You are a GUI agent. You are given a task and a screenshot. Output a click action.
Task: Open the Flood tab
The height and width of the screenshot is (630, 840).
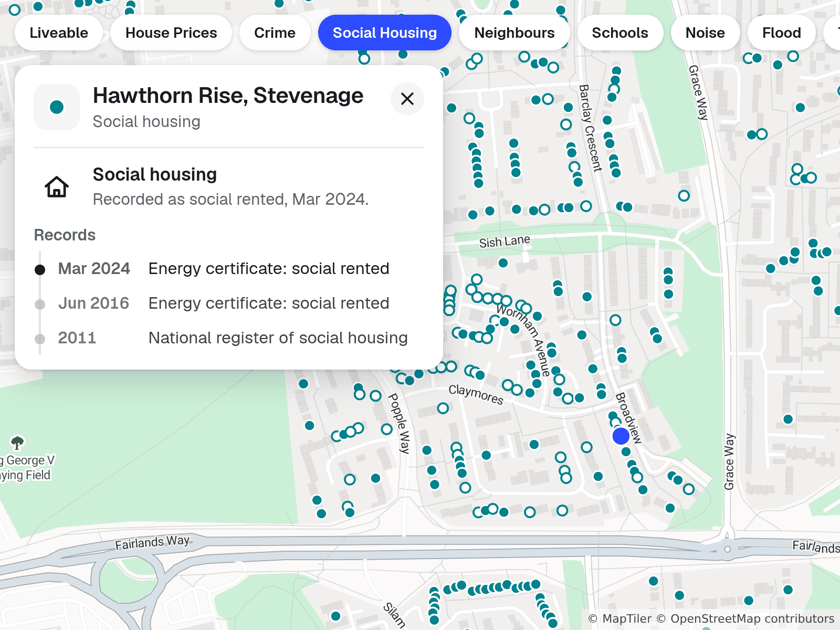point(782,33)
